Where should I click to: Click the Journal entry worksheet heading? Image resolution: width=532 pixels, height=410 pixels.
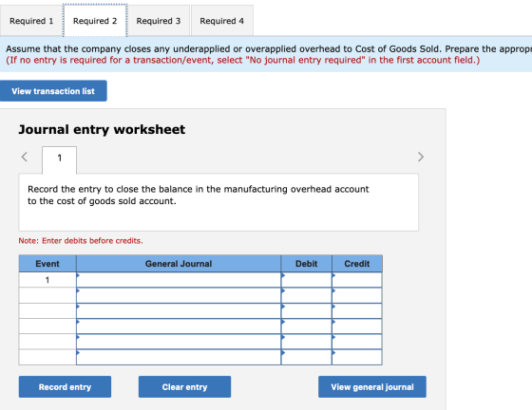point(102,129)
